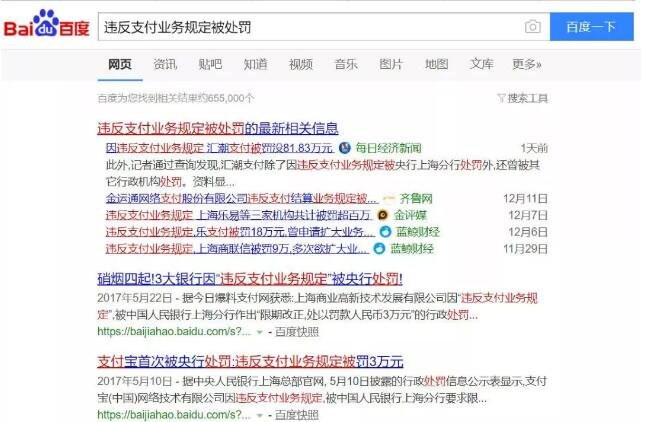
Task: Switch to the 地图 tab
Action: point(436,64)
